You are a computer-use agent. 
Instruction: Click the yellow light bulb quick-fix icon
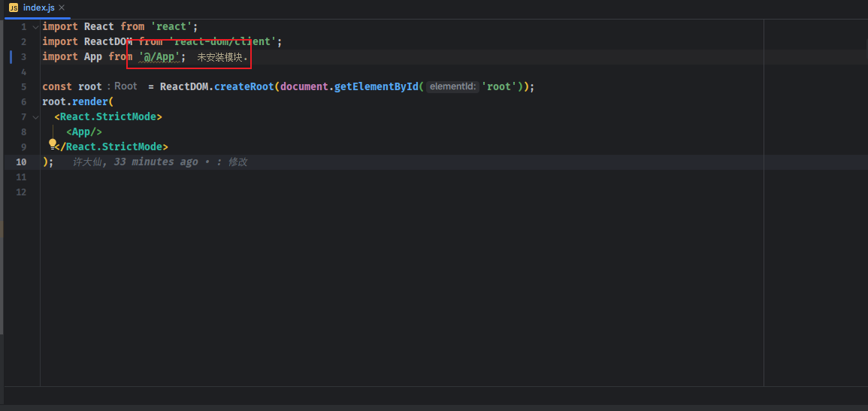[x=53, y=143]
